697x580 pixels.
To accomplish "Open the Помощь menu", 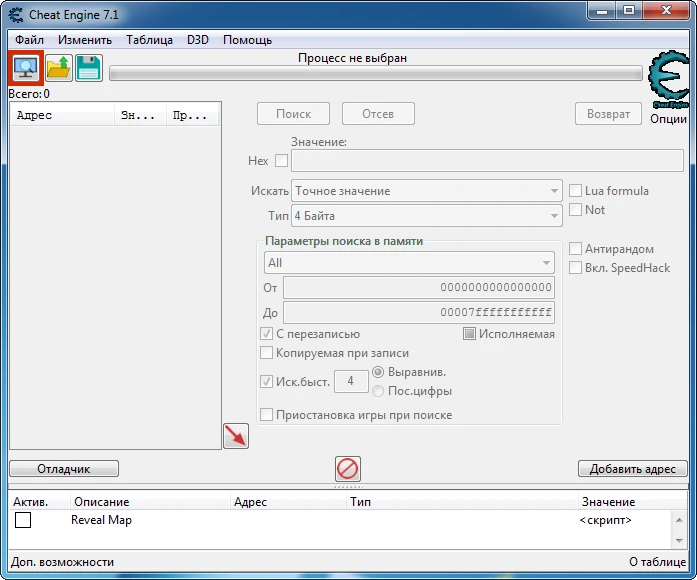I will pos(248,40).
